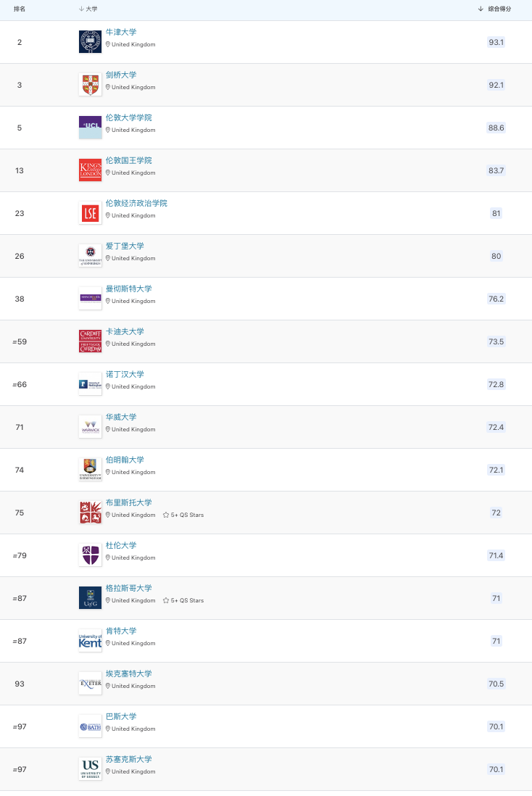Image resolution: width=532 pixels, height=796 pixels.
Task: Click the Cardiff University logo
Action: 90,341
